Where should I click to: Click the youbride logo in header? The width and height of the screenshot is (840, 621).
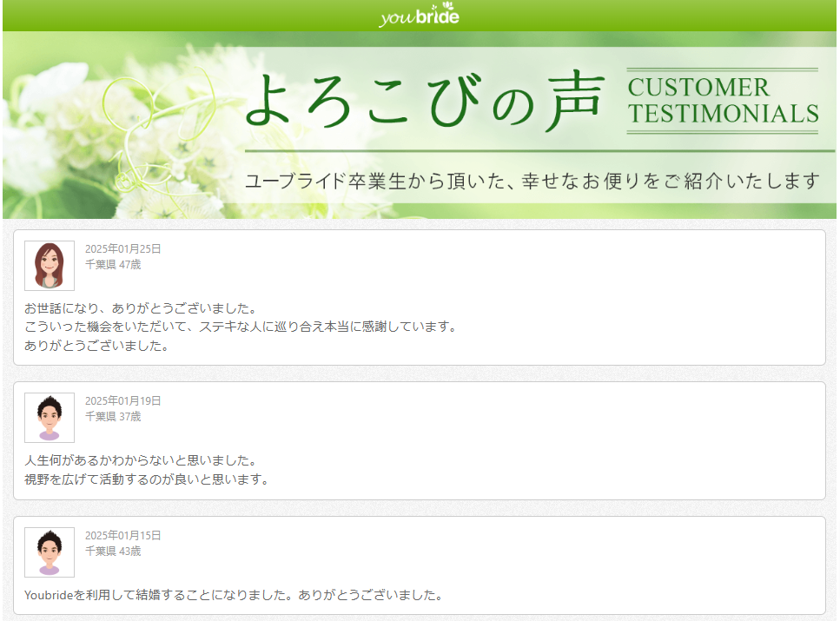[x=419, y=15]
